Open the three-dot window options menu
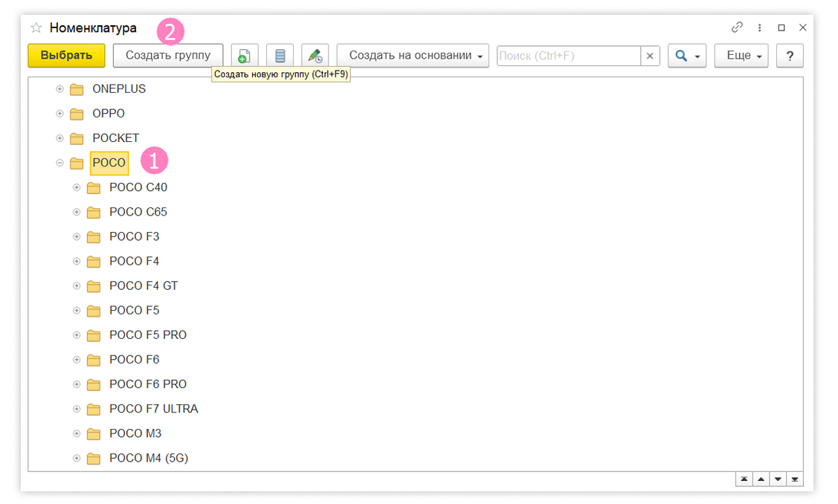 pos(759,28)
